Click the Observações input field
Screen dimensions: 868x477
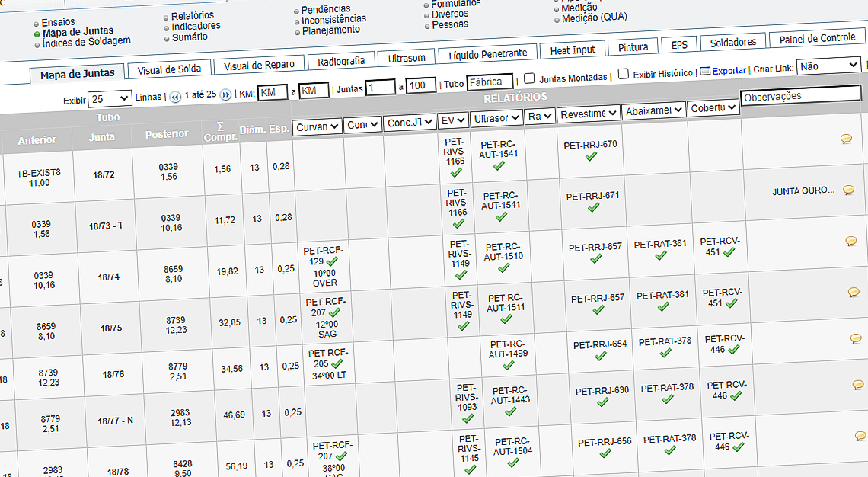pyautogui.click(x=800, y=97)
